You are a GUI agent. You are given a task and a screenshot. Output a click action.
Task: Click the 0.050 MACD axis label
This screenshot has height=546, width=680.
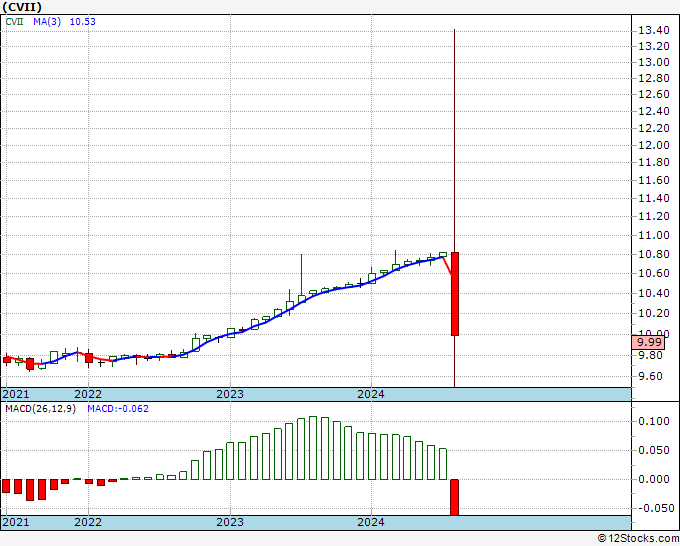coord(654,450)
